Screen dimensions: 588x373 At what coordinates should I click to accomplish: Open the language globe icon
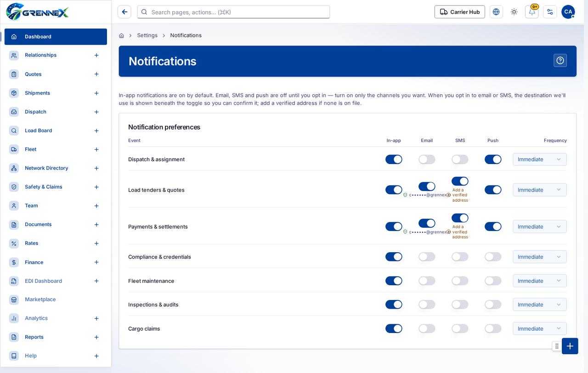(x=496, y=12)
